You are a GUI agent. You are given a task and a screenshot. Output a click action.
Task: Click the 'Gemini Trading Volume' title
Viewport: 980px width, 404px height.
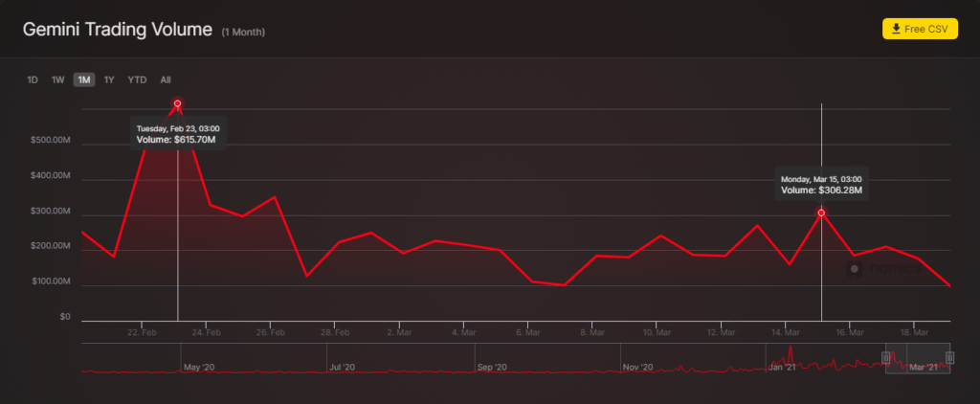pyautogui.click(x=118, y=30)
